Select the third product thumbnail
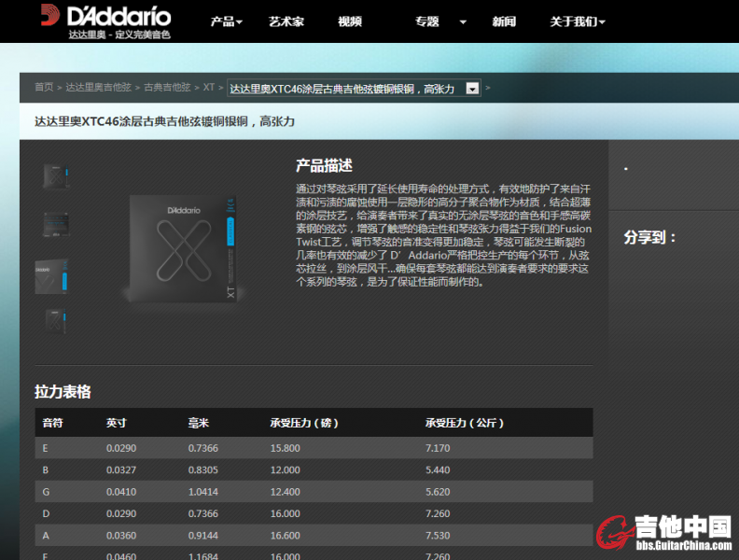 (x=52, y=276)
